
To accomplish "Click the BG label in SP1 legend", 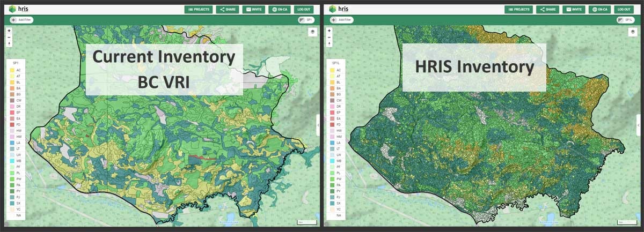I will tap(18, 94).
